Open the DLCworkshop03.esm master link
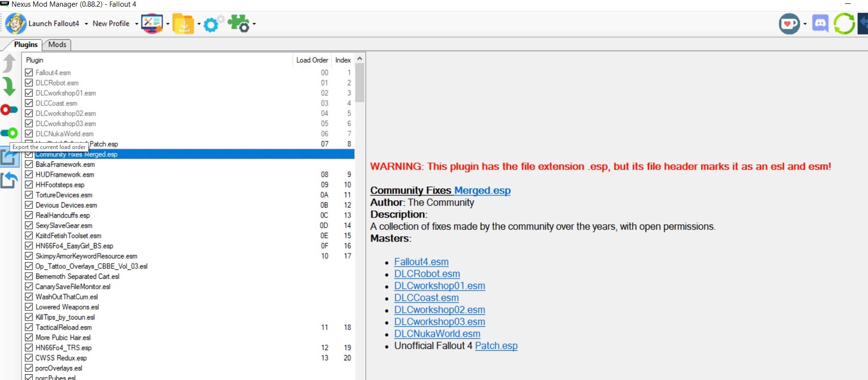Image resolution: width=868 pixels, height=380 pixels. click(x=440, y=322)
